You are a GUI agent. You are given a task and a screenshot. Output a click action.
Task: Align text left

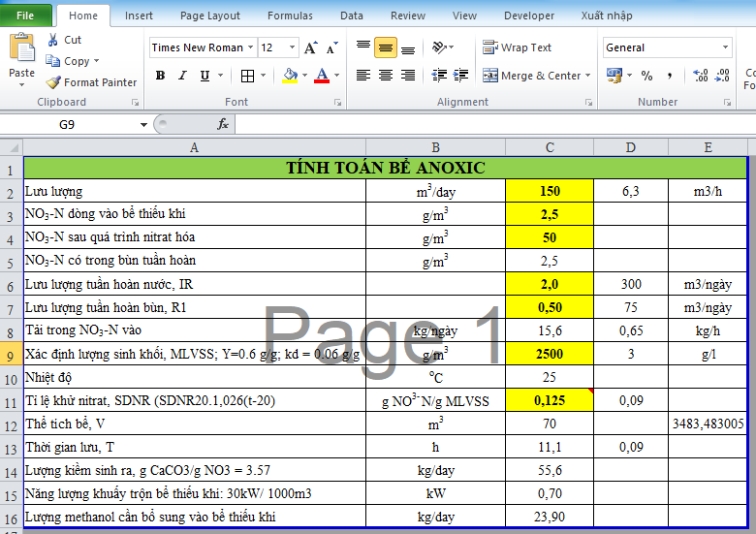pyautogui.click(x=363, y=76)
